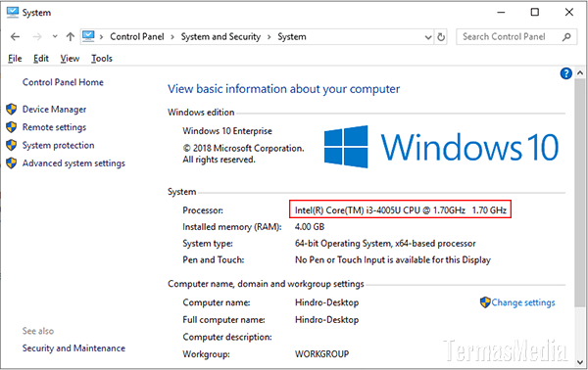The width and height of the screenshot is (588, 370).
Task: Click the shield icon beside Device Manager
Action: pyautogui.click(x=12, y=110)
